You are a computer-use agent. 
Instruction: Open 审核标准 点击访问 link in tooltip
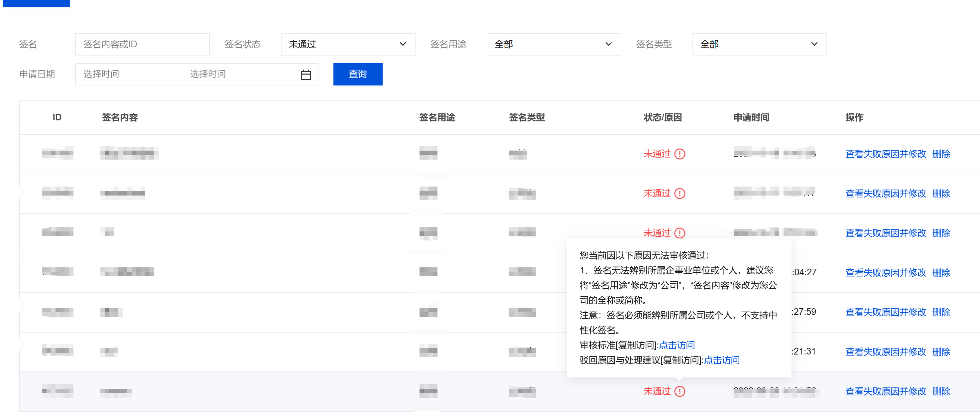[676, 345]
